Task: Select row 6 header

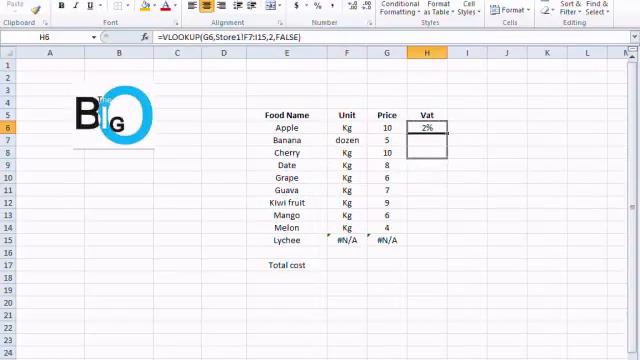Action: click(x=8, y=128)
